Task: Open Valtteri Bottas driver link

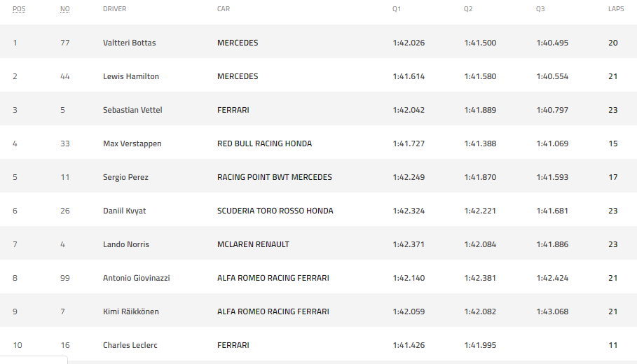Action: tap(129, 43)
